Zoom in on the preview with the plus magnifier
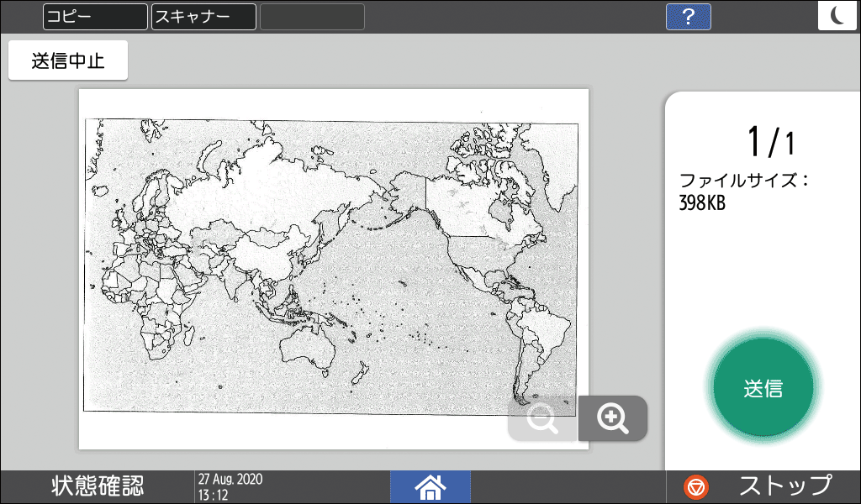The width and height of the screenshot is (861, 504). (x=613, y=418)
